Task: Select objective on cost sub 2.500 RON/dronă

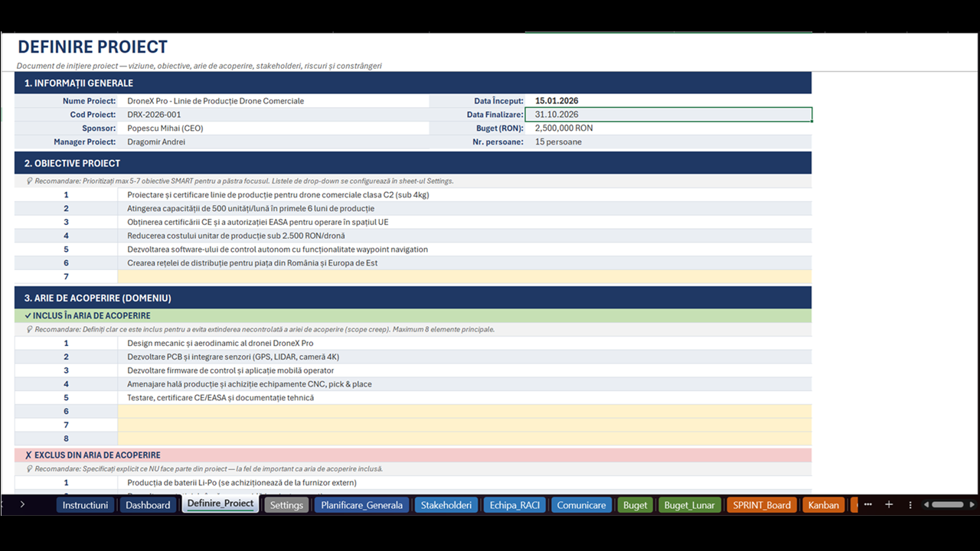Action: [x=465, y=236]
